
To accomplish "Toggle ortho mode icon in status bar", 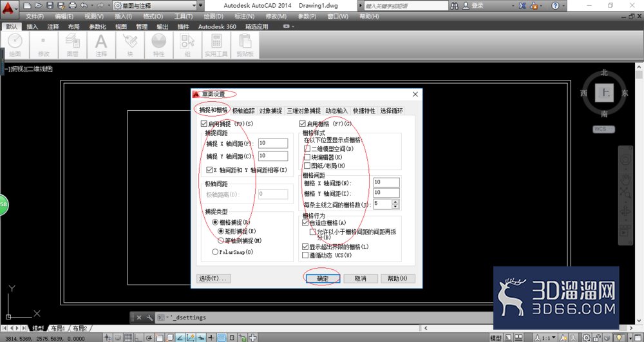I will 138,337.
